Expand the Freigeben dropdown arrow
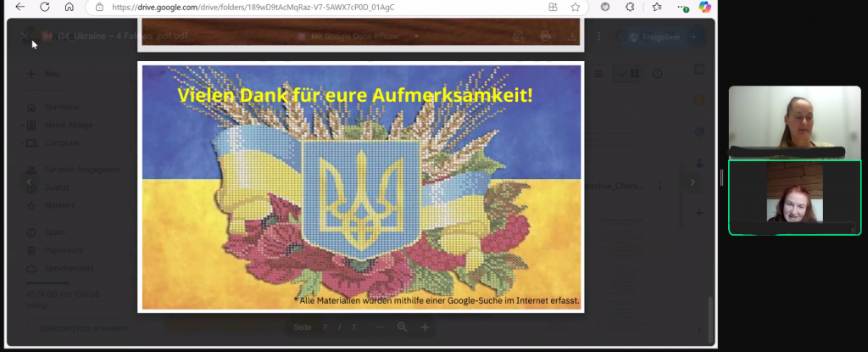This screenshot has width=868, height=352. (x=693, y=37)
